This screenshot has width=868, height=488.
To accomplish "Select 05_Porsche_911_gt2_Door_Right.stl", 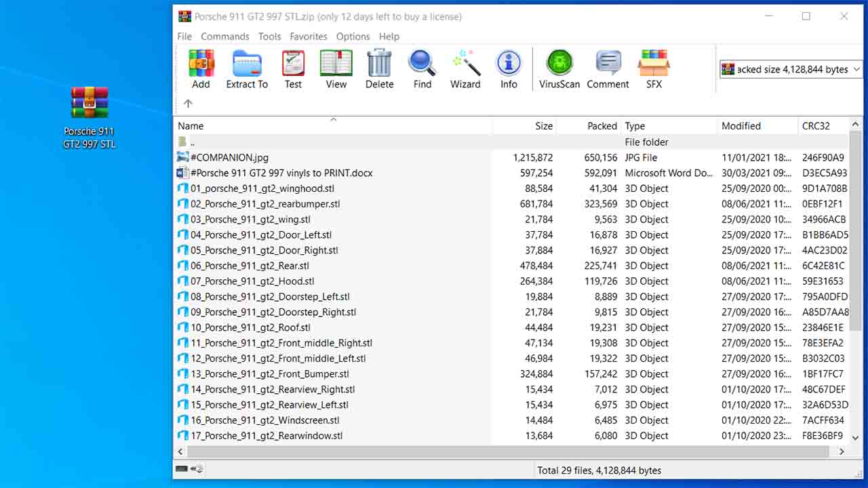I will [x=264, y=251].
